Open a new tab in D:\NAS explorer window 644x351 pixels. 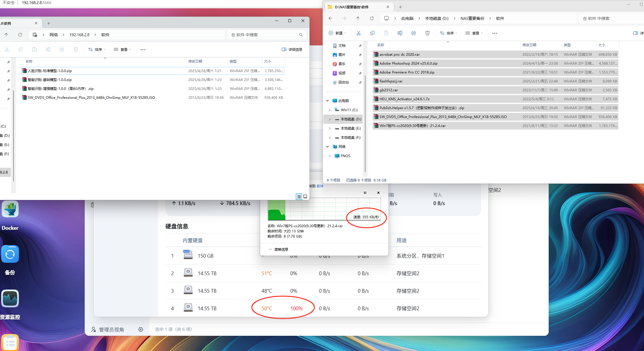[400, 7]
